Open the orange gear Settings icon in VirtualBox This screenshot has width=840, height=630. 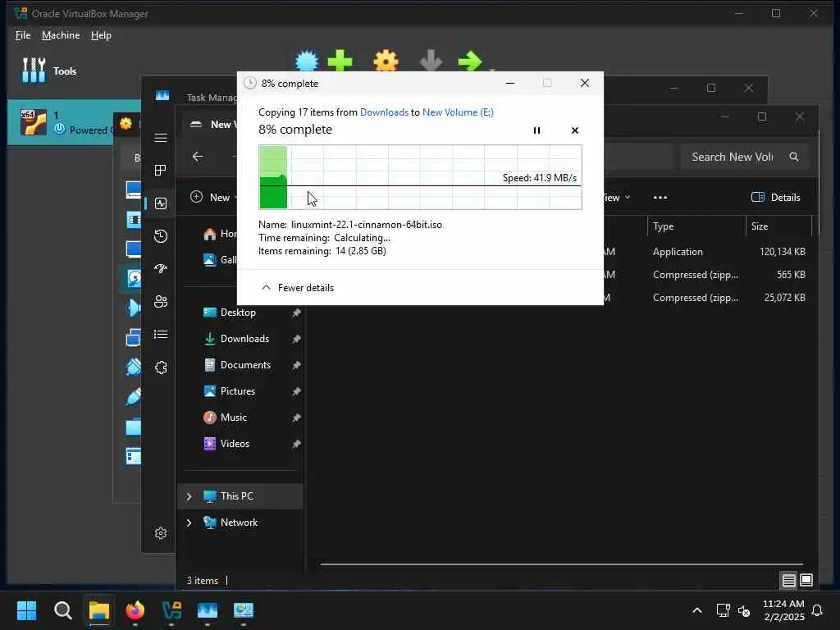click(386, 61)
